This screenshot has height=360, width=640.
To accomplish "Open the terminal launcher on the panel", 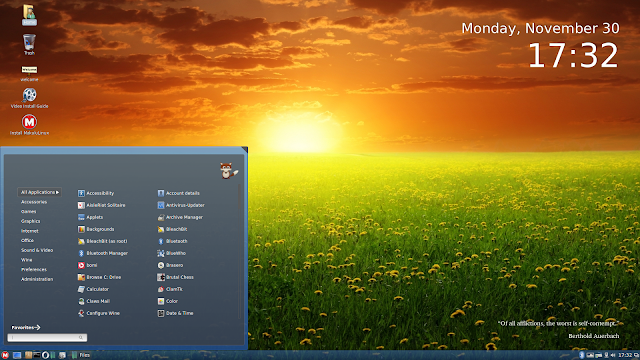I will [37, 355].
